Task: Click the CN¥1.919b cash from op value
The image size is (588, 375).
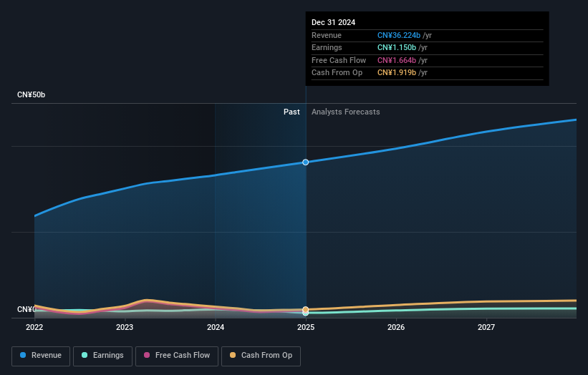Action: click(397, 73)
